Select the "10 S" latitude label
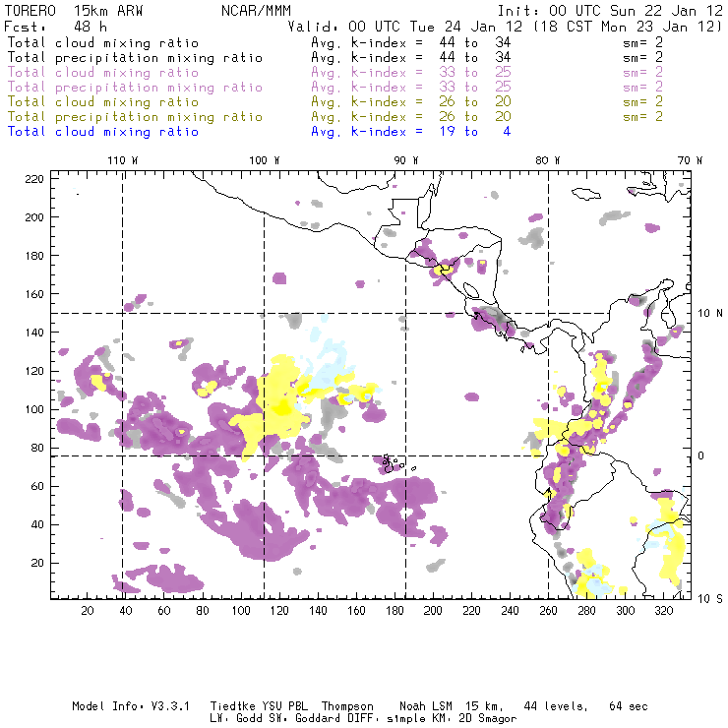The width and height of the screenshot is (728, 728). pyautogui.click(x=710, y=598)
